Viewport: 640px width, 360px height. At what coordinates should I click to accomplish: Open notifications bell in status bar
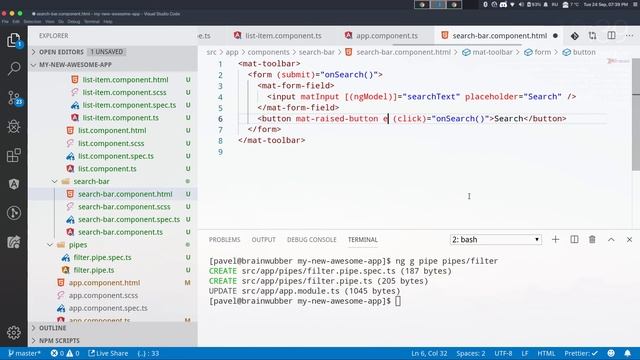[x=628, y=353]
